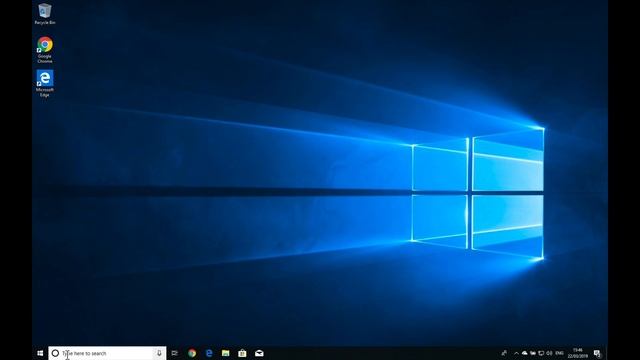
Task: Open the Windows Start menu
Action: pos(40,353)
